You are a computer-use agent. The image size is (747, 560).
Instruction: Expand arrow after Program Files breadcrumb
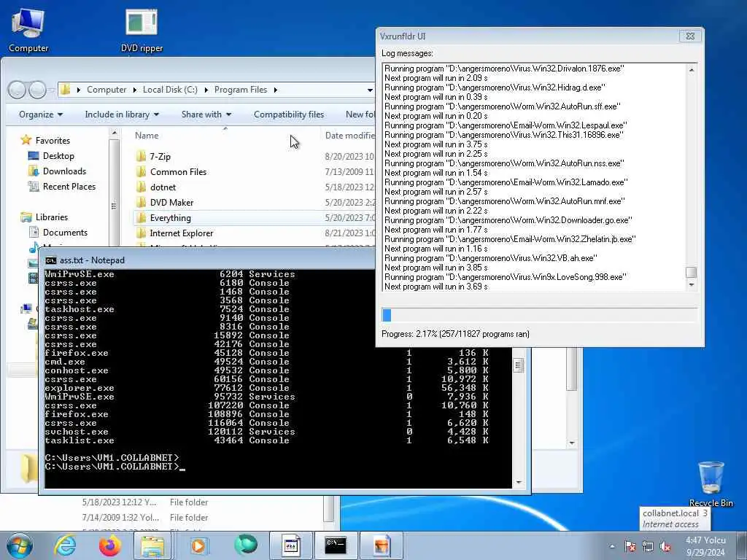click(275, 90)
